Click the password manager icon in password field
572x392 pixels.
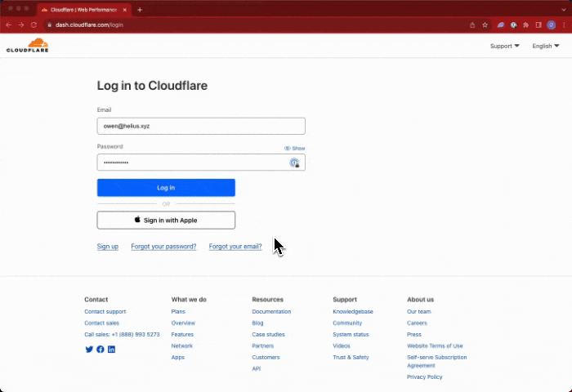point(294,163)
